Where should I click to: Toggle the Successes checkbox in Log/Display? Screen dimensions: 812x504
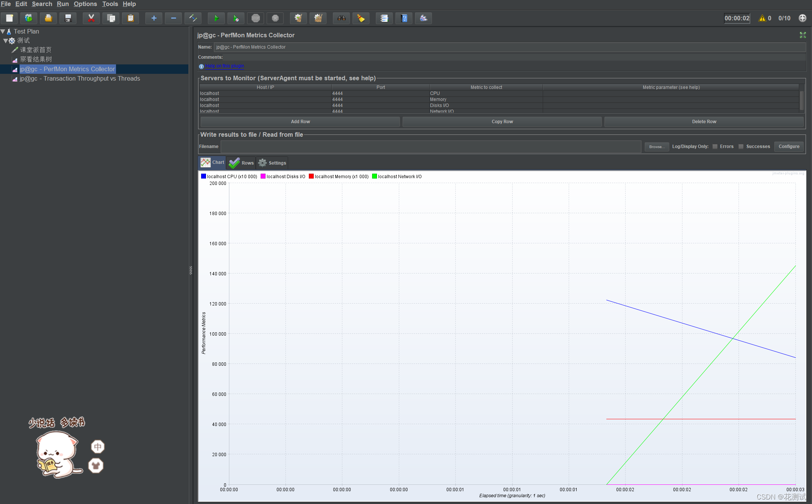tap(742, 146)
